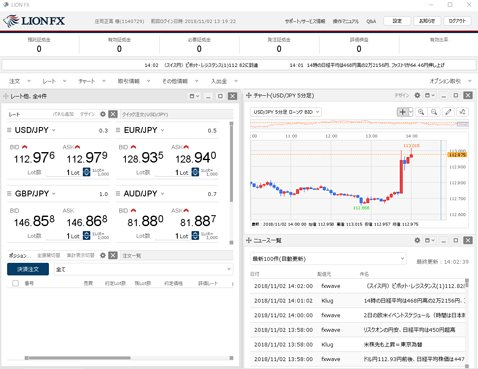Viewport: 478px width, 369px height.
Task: Click the LIONFX logo
Action: coord(34,21)
